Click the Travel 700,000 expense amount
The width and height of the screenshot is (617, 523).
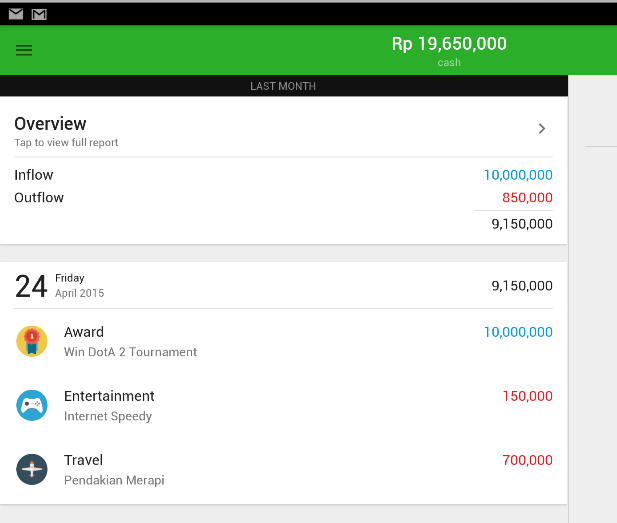tap(527, 460)
